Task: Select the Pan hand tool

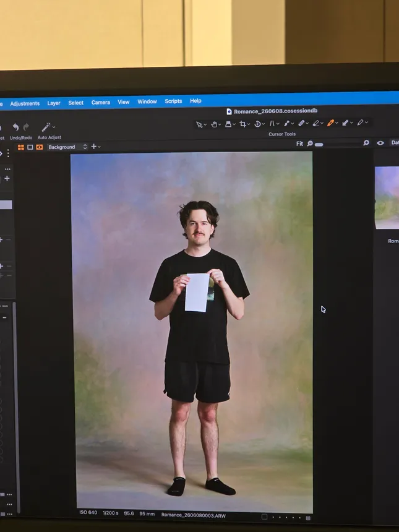Action: (214, 124)
